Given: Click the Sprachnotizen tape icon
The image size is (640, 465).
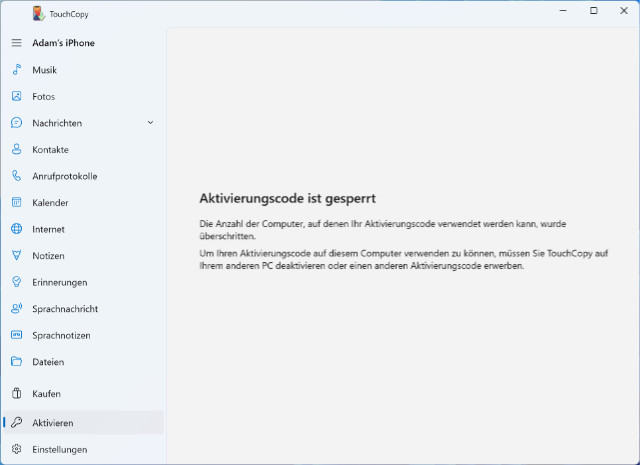Looking at the screenshot, I should [x=16, y=335].
